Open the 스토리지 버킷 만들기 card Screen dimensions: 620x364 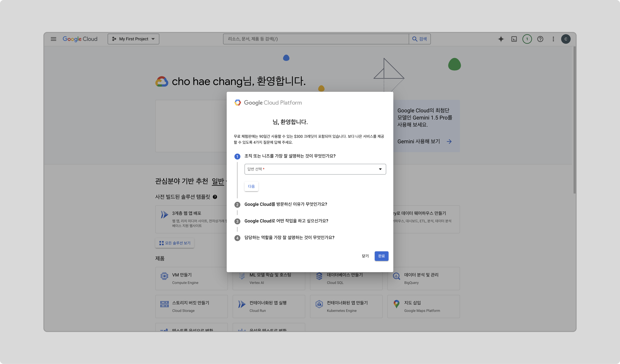click(191, 307)
